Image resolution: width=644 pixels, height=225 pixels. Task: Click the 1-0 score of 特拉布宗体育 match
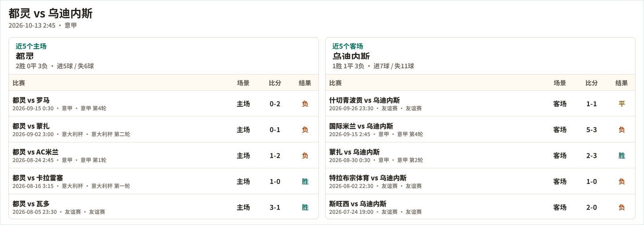click(x=592, y=181)
